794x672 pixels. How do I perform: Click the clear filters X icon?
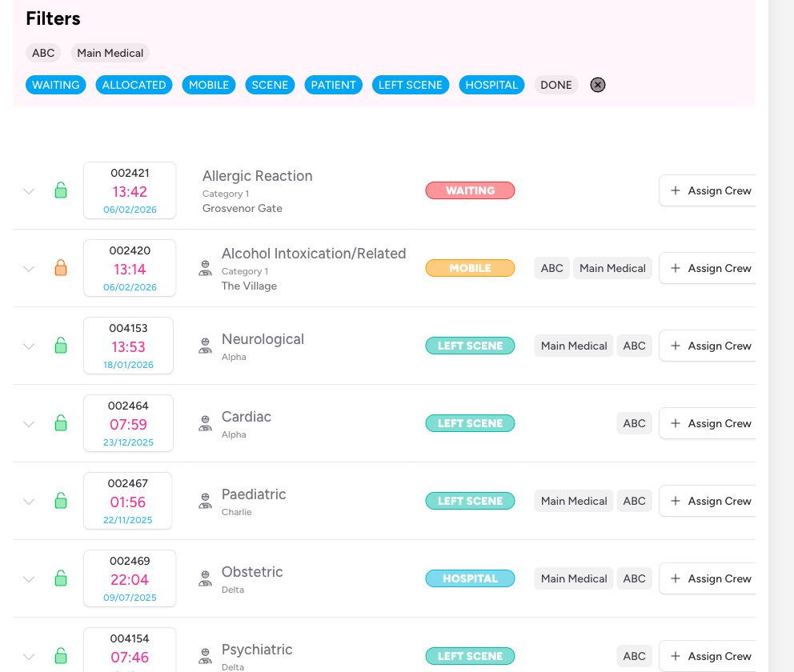click(598, 85)
